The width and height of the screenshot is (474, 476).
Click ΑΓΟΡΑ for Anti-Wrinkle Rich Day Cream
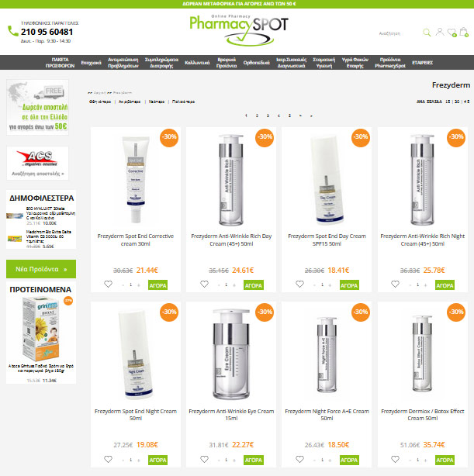(254, 285)
